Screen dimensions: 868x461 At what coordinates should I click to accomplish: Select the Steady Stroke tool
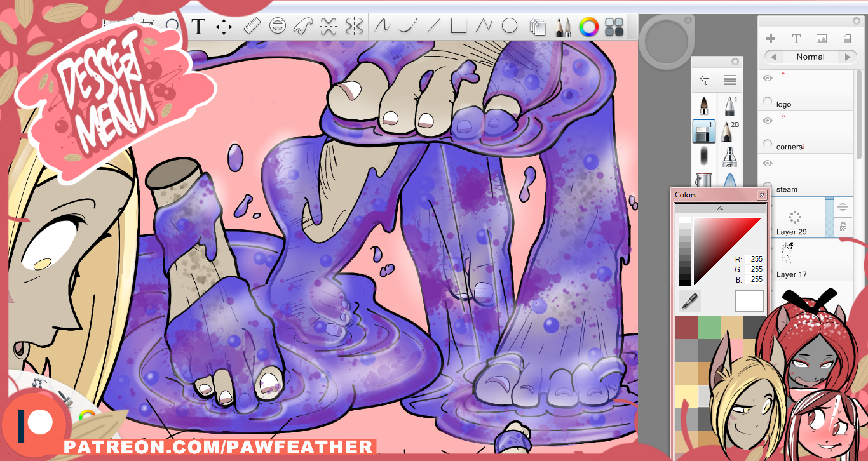coord(381,26)
